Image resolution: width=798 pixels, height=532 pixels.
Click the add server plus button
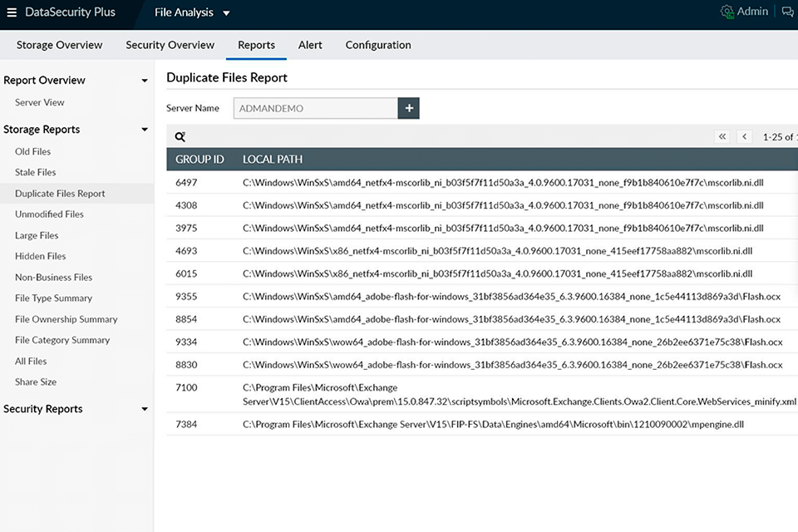coord(408,108)
